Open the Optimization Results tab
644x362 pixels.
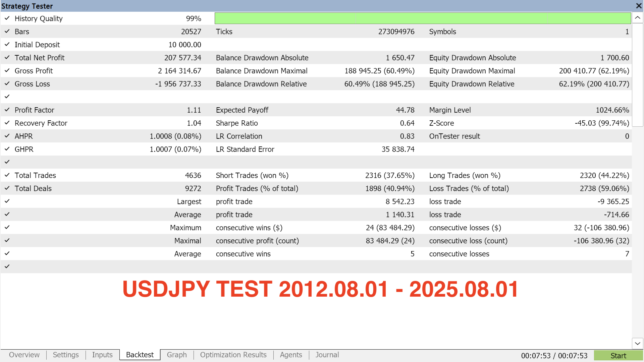pyautogui.click(x=233, y=355)
